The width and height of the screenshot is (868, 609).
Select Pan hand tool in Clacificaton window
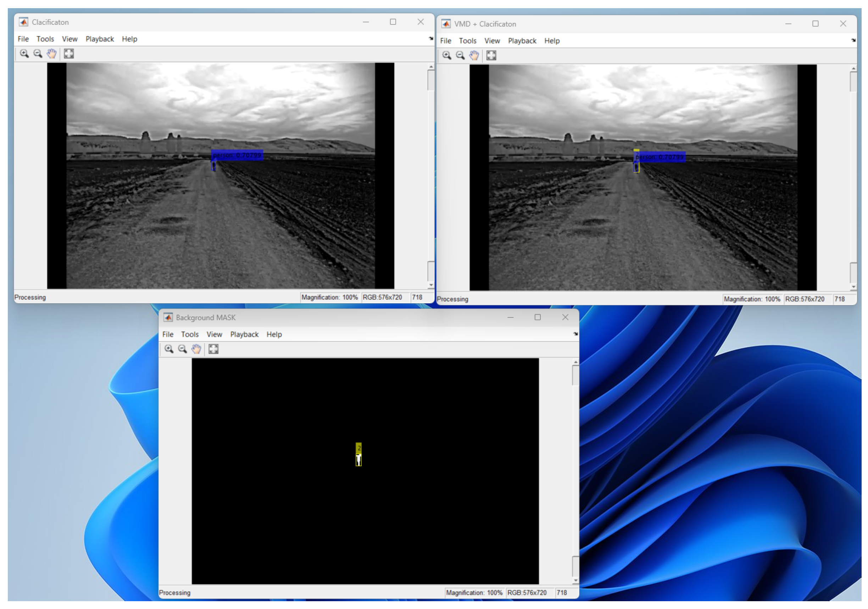(x=51, y=54)
